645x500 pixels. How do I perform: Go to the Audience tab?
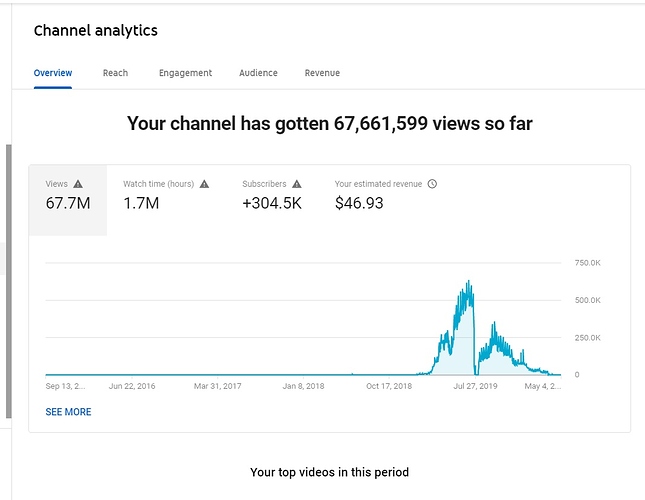[x=258, y=73]
